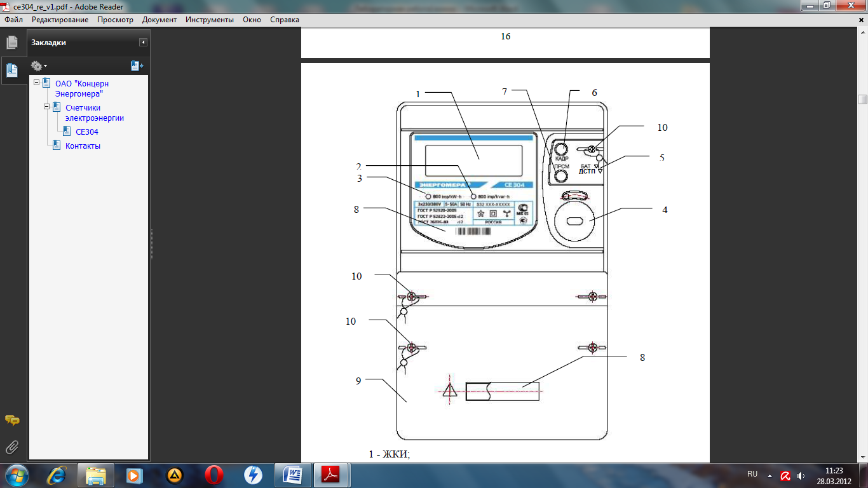This screenshot has width=868, height=488.
Task: Launch Opera browser from taskbar
Action: [x=214, y=475]
